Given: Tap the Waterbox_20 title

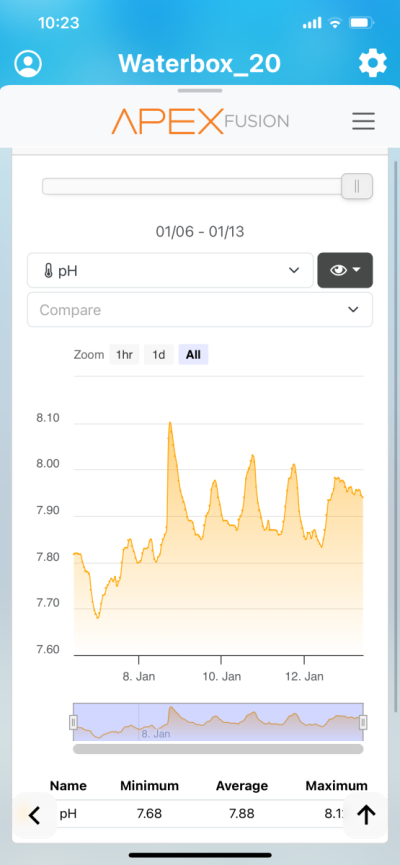Looking at the screenshot, I should [x=199, y=64].
